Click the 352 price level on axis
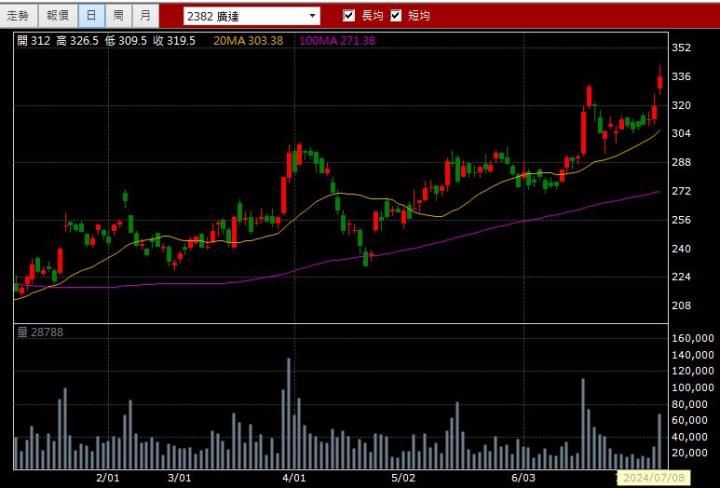Viewport: 720px width, 488px height. pos(681,48)
